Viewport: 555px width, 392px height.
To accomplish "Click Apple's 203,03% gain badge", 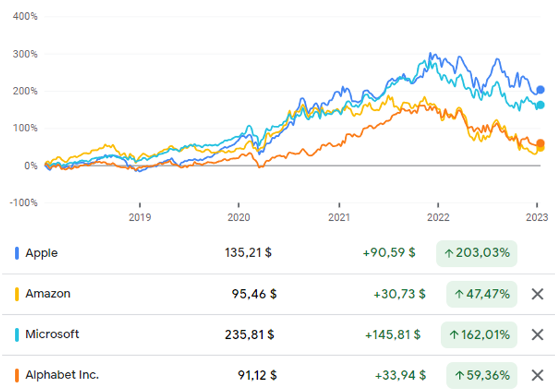I will pos(477,253).
